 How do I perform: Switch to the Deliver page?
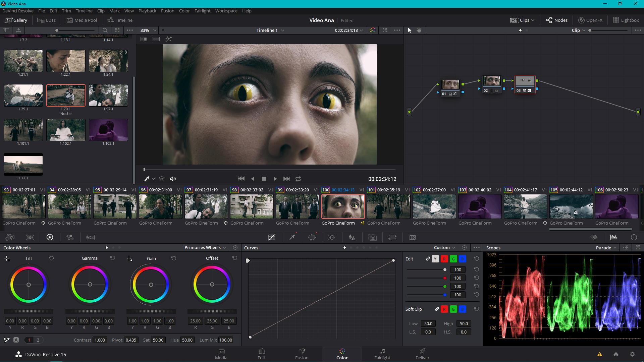422,354
